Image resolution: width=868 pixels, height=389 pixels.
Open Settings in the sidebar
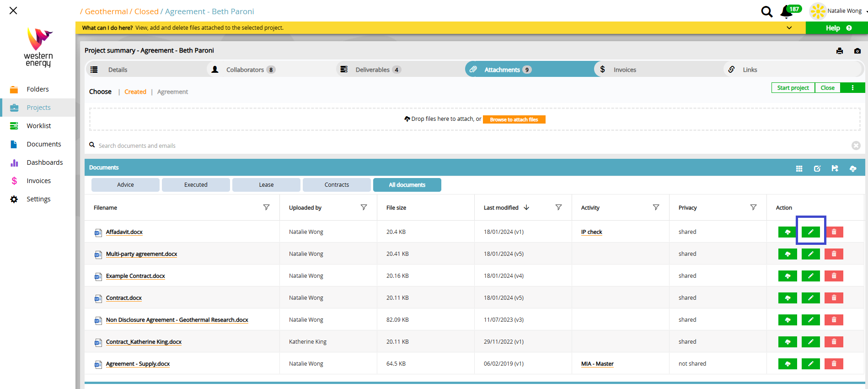point(38,199)
